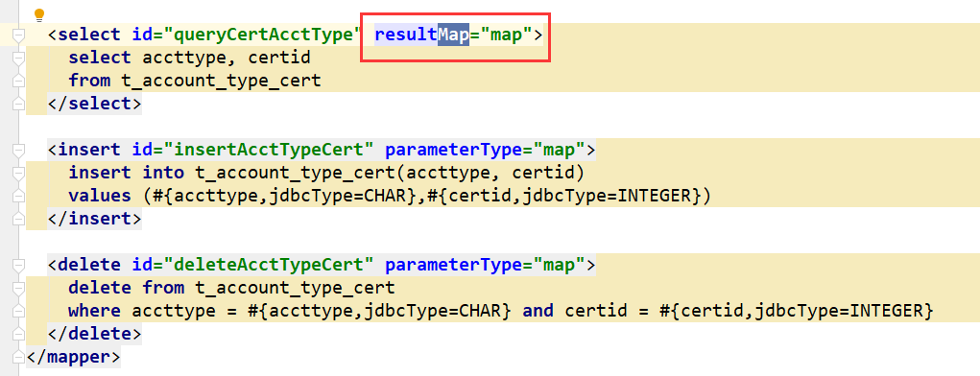Viewport: 980px width, 376px height.
Task: Click fold marker beside closing </delete> tag
Action: [x=18, y=334]
